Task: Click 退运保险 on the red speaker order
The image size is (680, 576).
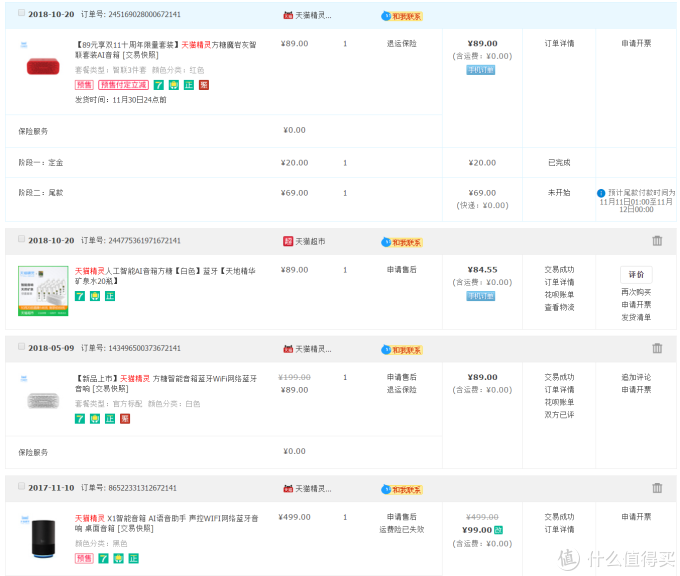Action: (x=402, y=44)
